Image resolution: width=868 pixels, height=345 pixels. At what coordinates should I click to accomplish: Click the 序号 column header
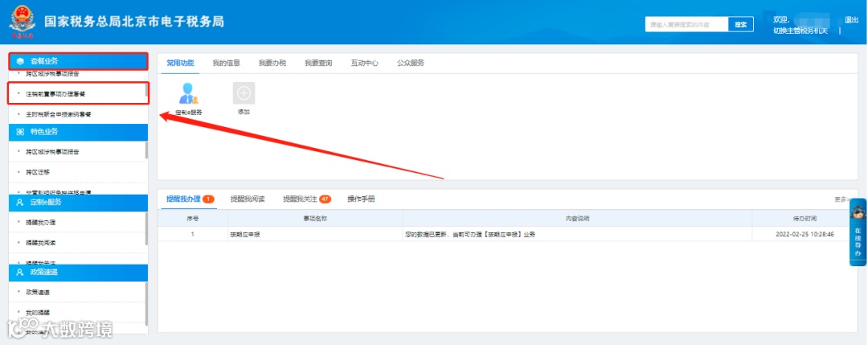193,219
